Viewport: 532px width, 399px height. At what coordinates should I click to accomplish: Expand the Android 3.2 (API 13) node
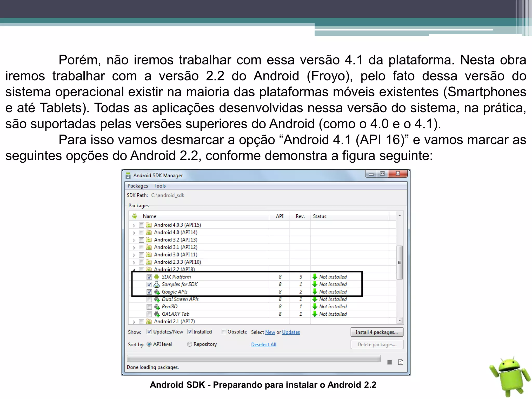point(134,240)
